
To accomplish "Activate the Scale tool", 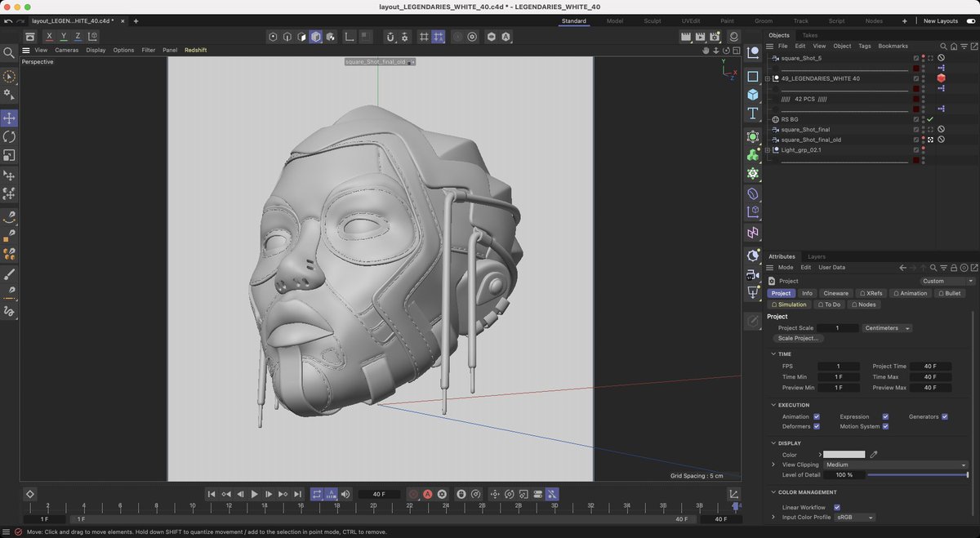I will 10,155.
